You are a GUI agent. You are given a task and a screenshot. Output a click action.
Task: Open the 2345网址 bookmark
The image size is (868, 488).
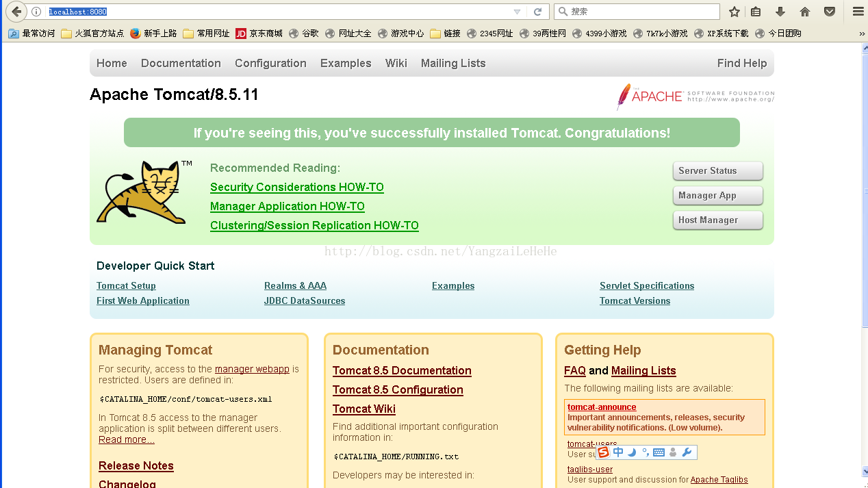click(489, 33)
